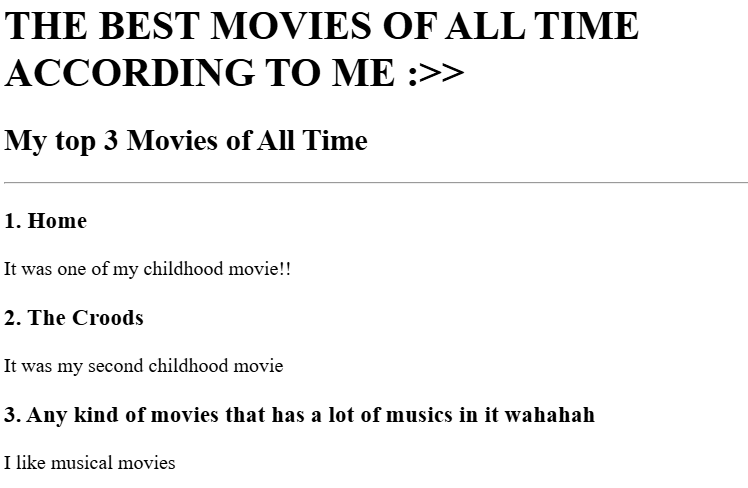Screen dimensions: 748x488
Task: Click the ":>>" emoticon in the title
Action: click(x=436, y=73)
